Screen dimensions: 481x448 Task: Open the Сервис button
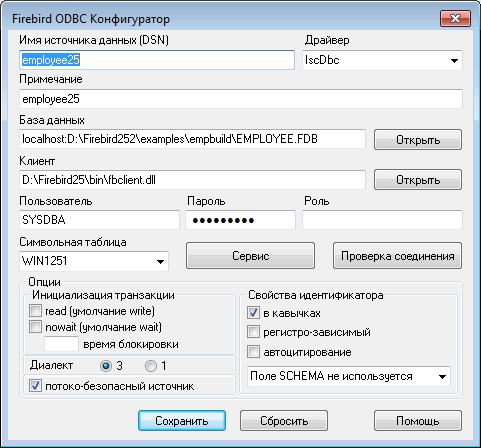[x=250, y=256]
